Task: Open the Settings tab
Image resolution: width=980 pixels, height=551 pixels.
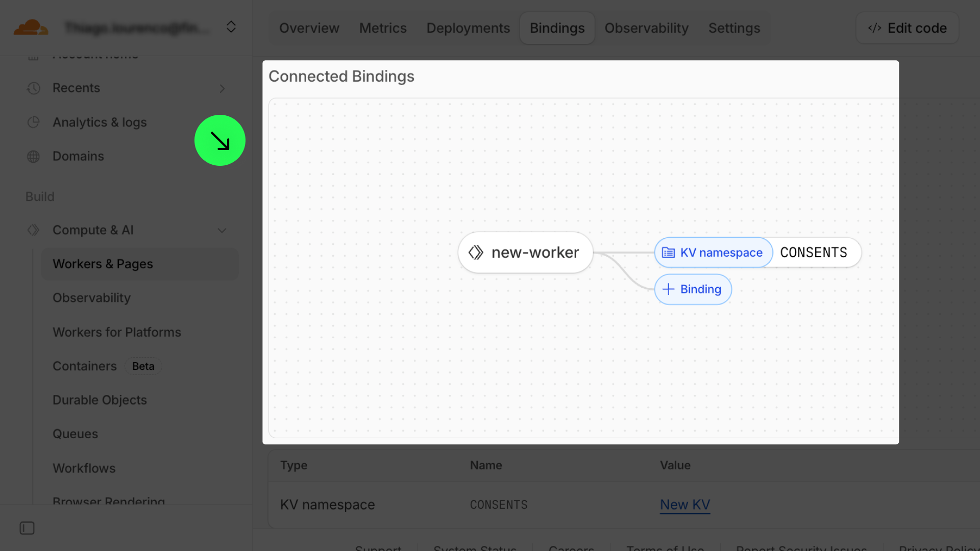Action: (734, 28)
